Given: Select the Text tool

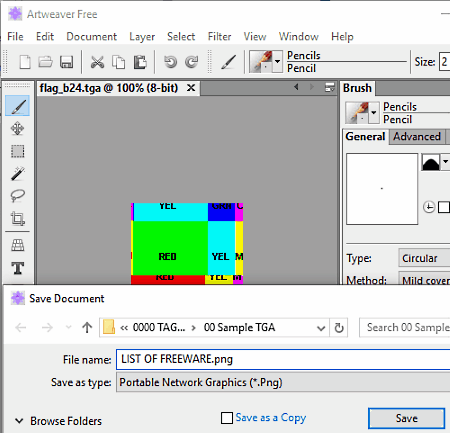Looking at the screenshot, I should [18, 268].
